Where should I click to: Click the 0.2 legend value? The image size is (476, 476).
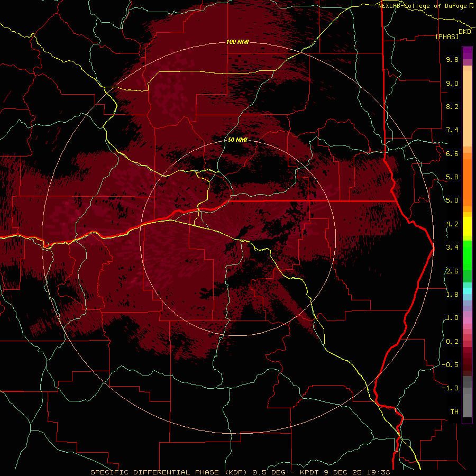[x=452, y=341]
